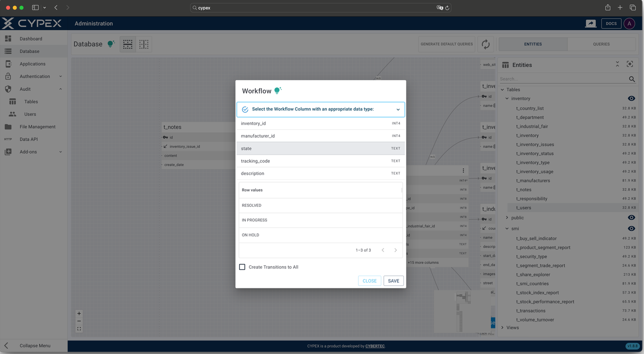Image resolution: width=644 pixels, height=354 pixels.
Task: Click the center focus icon in Entities panel
Action: pyautogui.click(x=630, y=64)
